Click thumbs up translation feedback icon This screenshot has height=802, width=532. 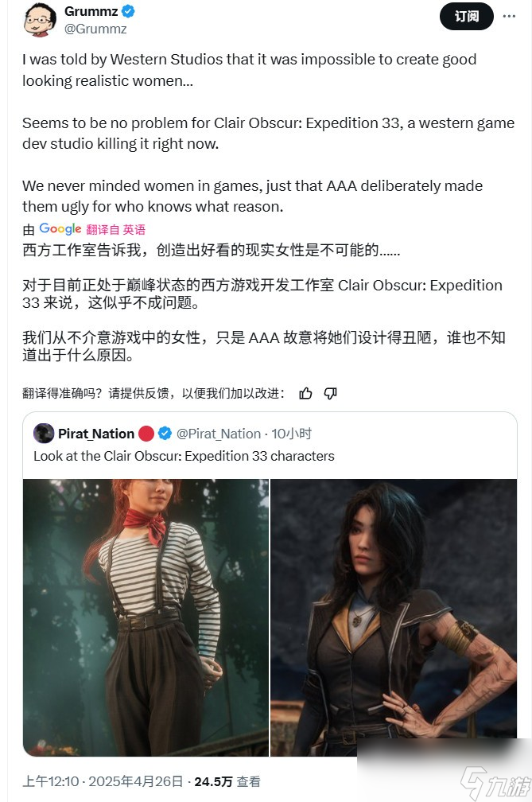(305, 393)
